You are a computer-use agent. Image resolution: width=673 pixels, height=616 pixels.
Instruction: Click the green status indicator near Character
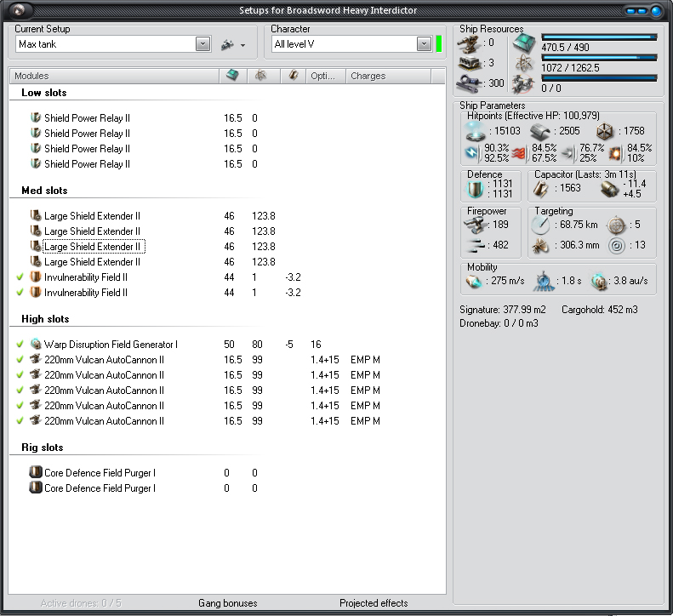(x=439, y=43)
